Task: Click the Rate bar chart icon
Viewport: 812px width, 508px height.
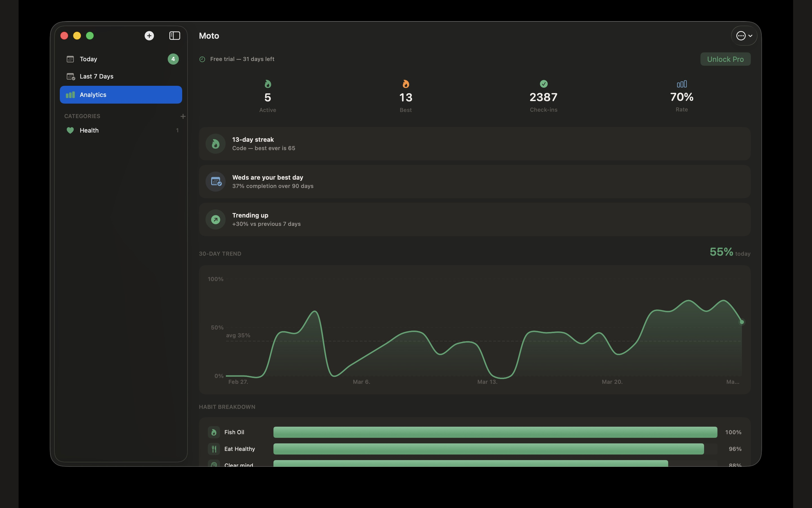Action: (681, 84)
